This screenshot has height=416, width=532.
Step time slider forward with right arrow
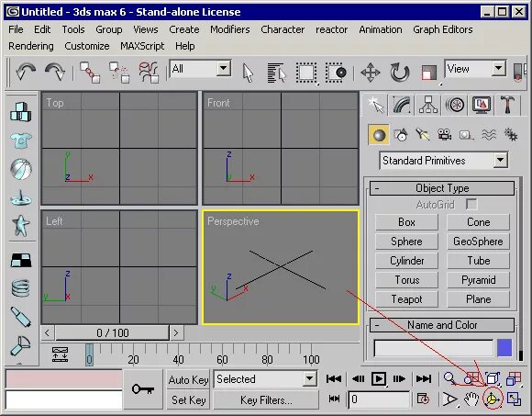pos(176,332)
